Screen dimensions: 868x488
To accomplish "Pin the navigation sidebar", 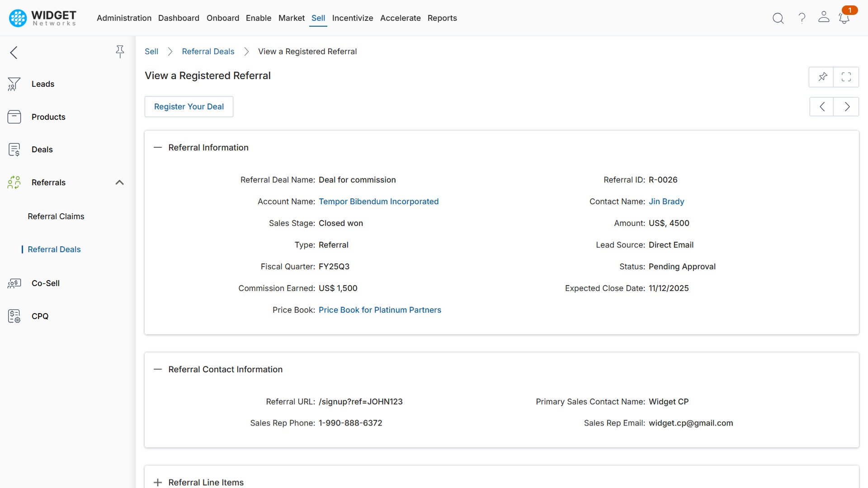I will click(x=120, y=52).
